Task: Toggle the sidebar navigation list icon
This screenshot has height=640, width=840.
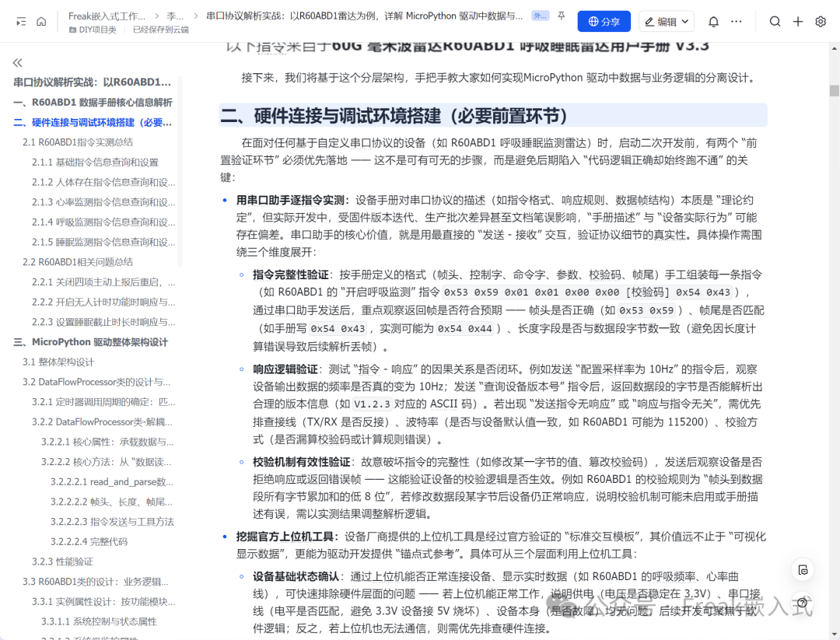Action: [x=21, y=22]
